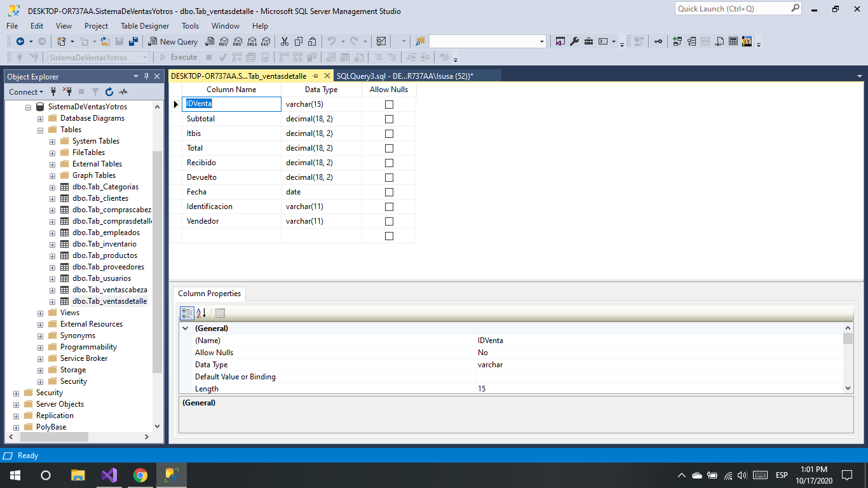Click the Find in Files icon
868x488 pixels.
(x=420, y=41)
